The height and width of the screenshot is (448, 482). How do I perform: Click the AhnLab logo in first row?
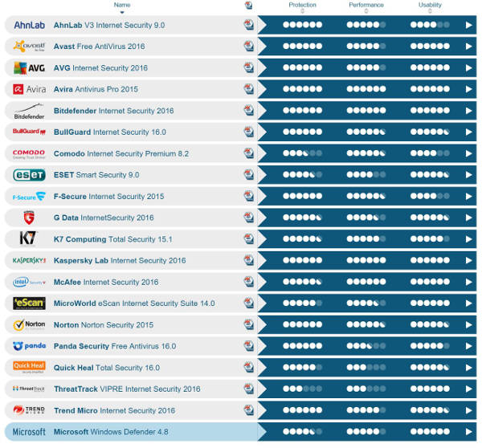[x=29, y=25]
